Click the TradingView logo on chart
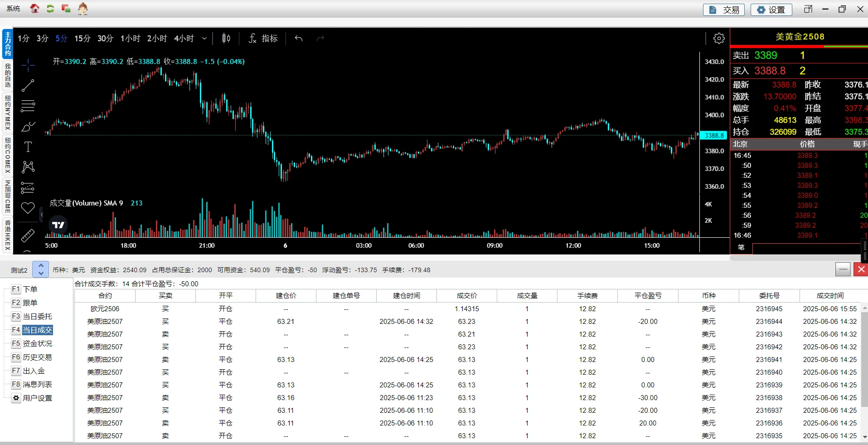 58,225
